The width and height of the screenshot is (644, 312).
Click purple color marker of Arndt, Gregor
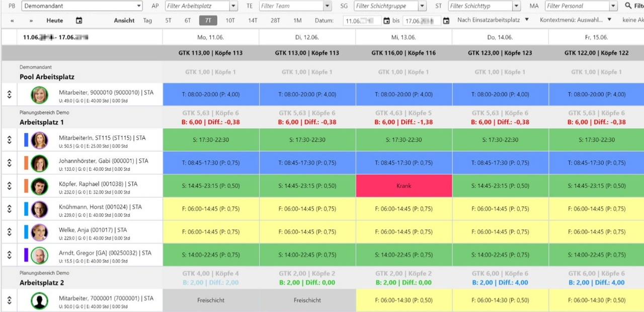26,255
